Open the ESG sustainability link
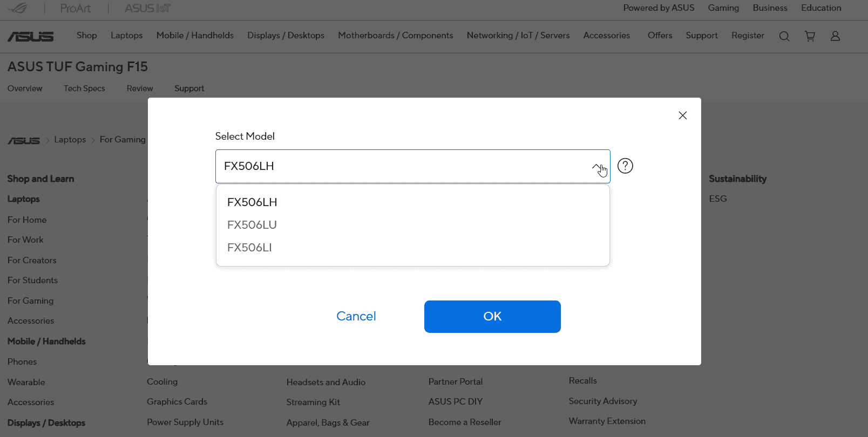This screenshot has width=868, height=437. 718,199
